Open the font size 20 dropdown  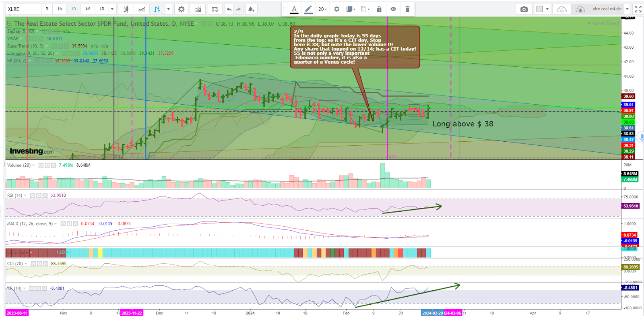click(x=322, y=9)
